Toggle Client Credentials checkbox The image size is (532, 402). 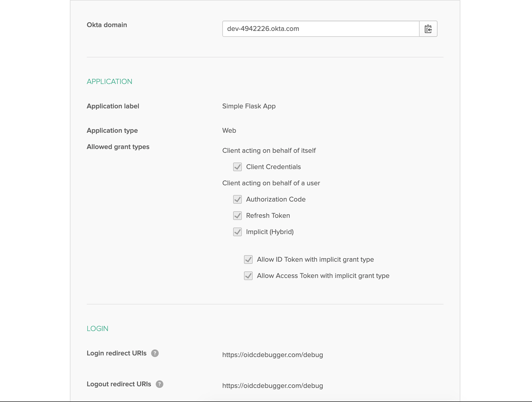click(237, 167)
